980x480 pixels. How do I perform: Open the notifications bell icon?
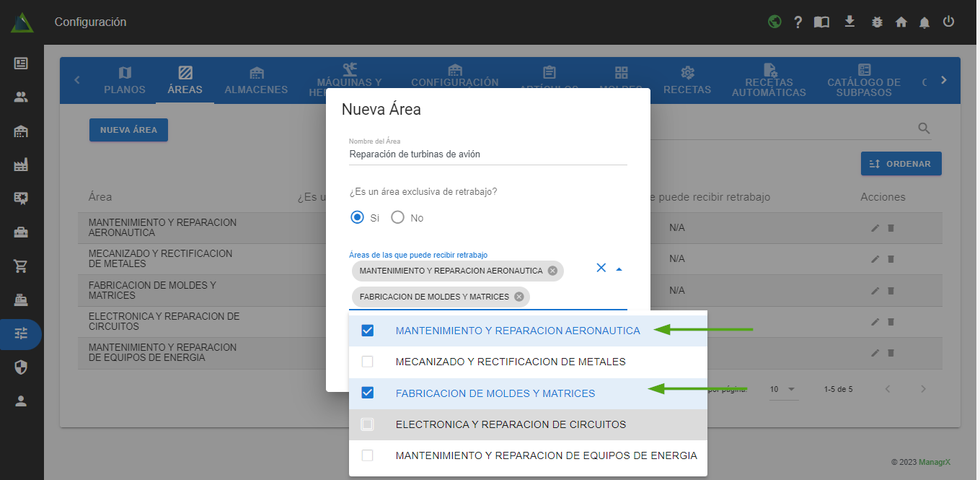click(924, 22)
